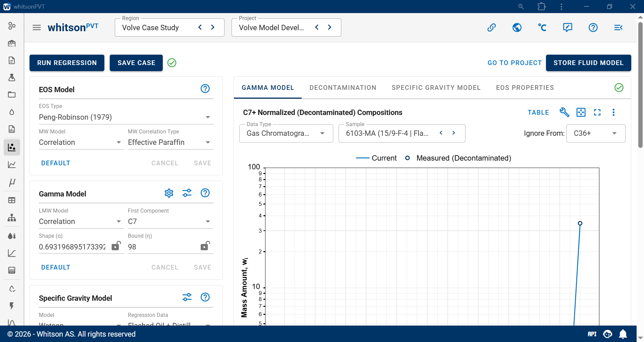
Task: Click the chart fullscreen icon
Action: coord(597,112)
